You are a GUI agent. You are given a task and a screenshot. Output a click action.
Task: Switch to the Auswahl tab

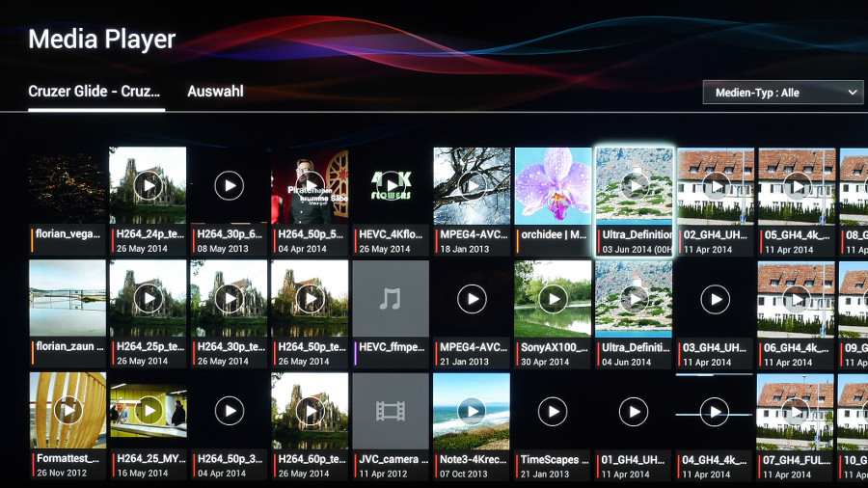215,92
